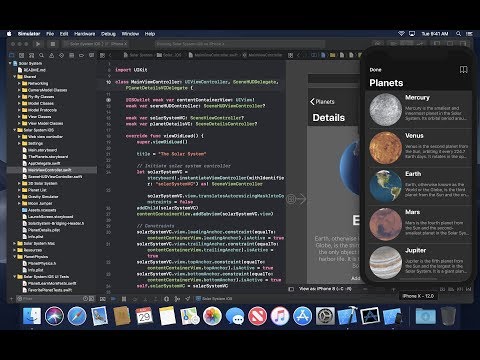
Task: Click the Planets back button in the storyboard
Action: tap(322, 102)
